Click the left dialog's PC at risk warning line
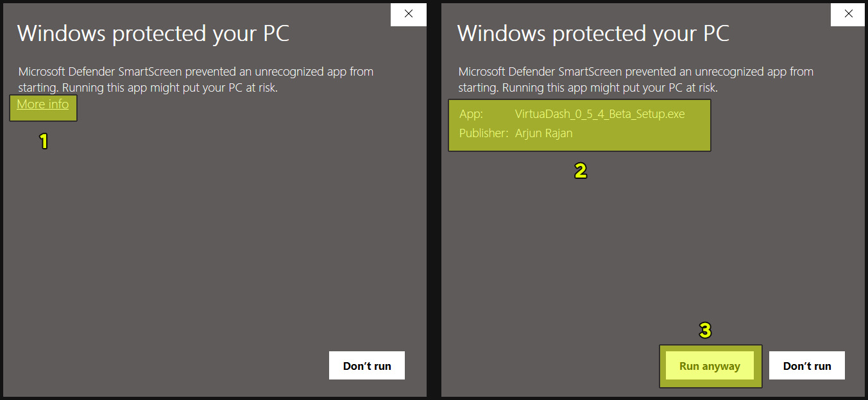 point(148,88)
